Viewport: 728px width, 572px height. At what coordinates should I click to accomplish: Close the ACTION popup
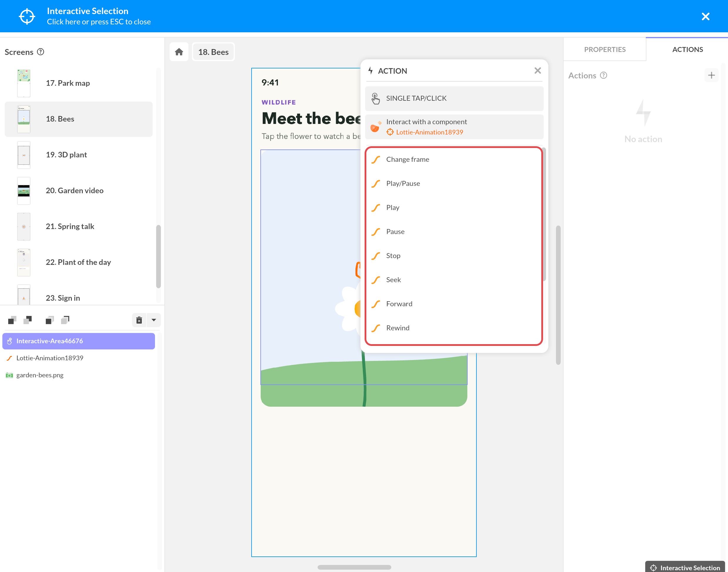tap(537, 71)
